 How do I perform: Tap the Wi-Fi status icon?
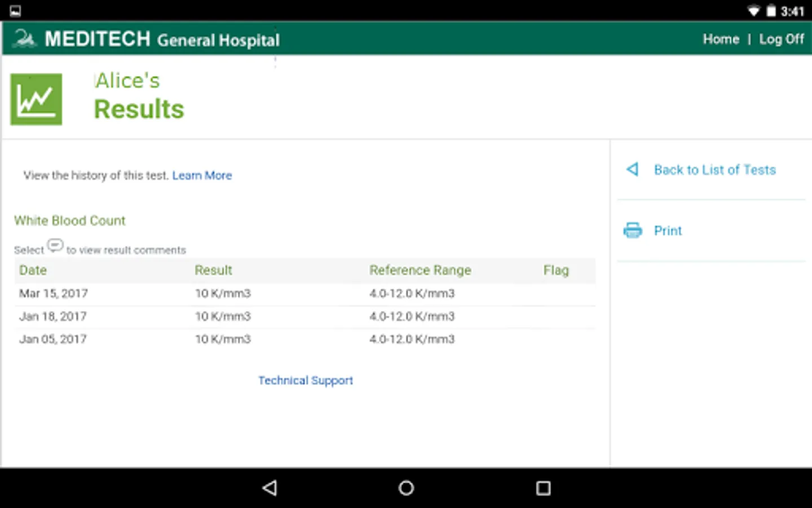coord(754,11)
